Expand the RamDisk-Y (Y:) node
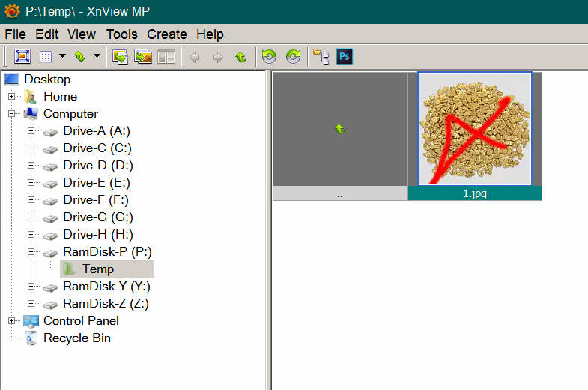Viewport: 588px width, 390px height. (31, 286)
